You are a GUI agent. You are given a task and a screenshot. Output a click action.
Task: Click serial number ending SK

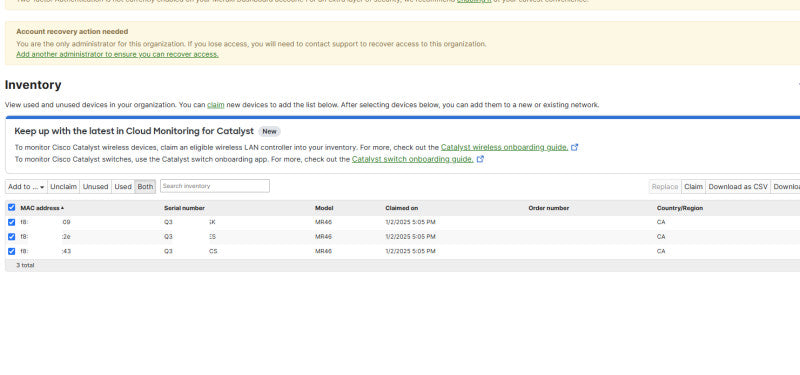[190, 222]
